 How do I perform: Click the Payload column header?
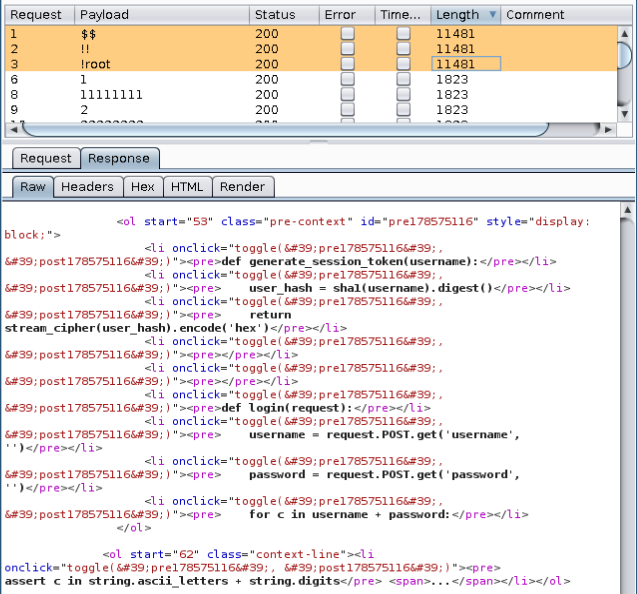(162, 15)
